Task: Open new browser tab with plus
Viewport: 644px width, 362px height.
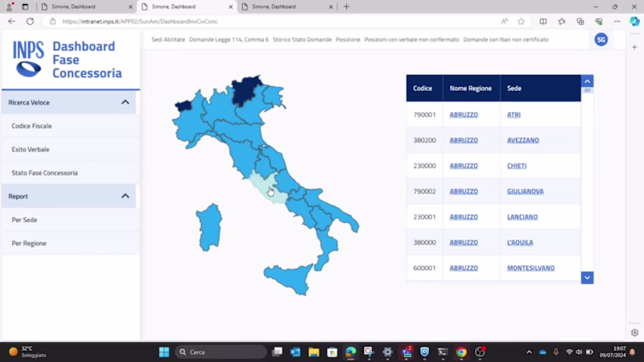Action: click(x=346, y=6)
